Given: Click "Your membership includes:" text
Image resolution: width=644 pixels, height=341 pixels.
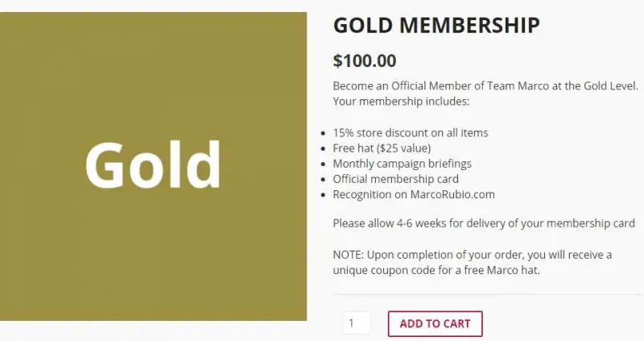Looking at the screenshot, I should 401,102.
